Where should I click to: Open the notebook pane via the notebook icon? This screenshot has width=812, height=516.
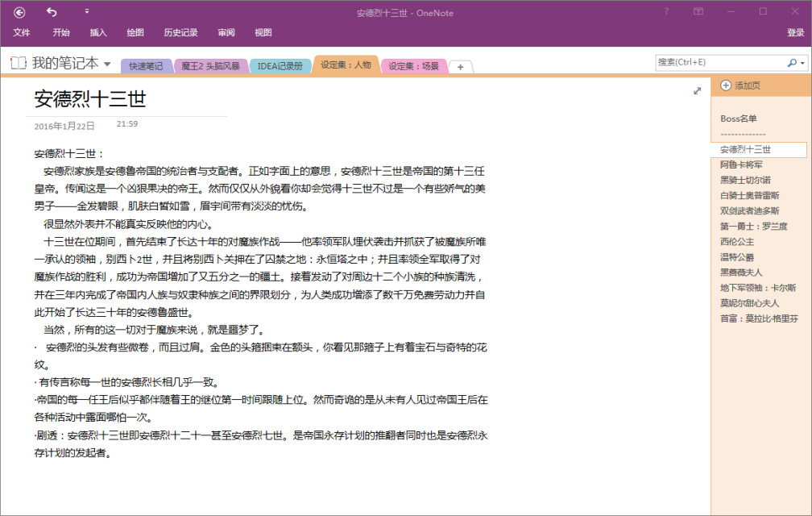pos(17,62)
